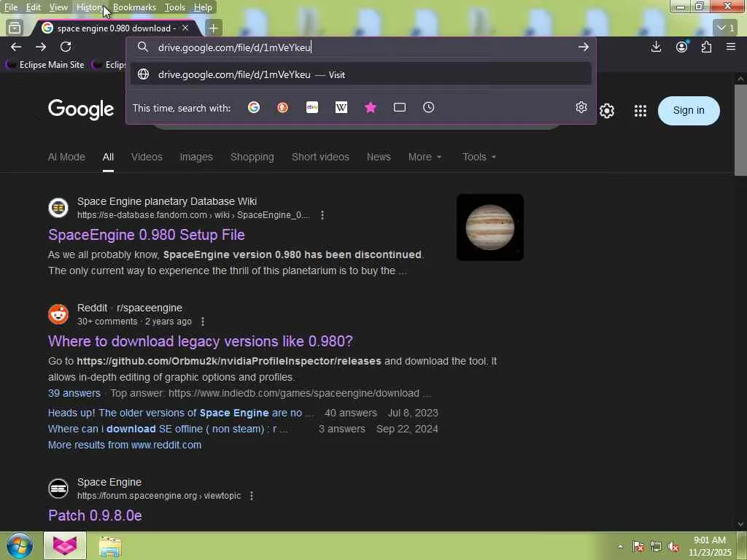This screenshot has width=747, height=560.
Task: Open SpaceEngine 0.980 Setup File link
Action: [146, 235]
